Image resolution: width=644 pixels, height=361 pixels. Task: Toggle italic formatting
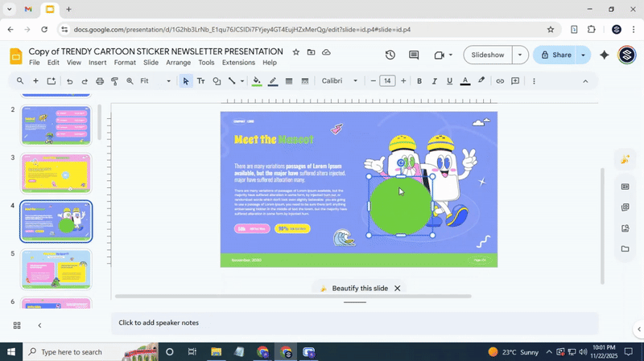(435, 81)
